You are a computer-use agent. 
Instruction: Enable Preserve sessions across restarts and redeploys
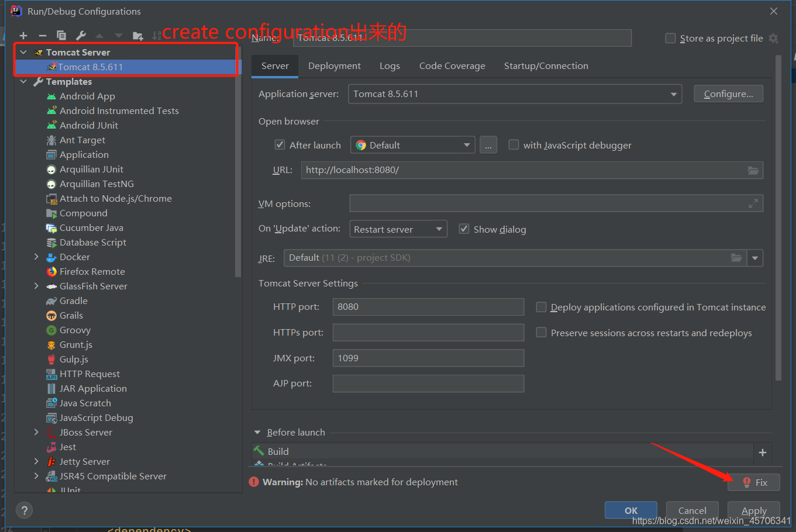pos(542,332)
